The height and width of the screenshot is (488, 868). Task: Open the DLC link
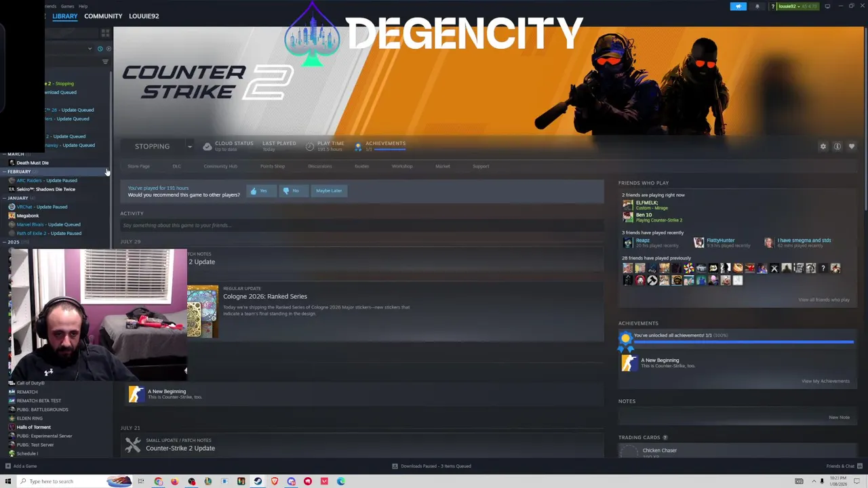176,166
